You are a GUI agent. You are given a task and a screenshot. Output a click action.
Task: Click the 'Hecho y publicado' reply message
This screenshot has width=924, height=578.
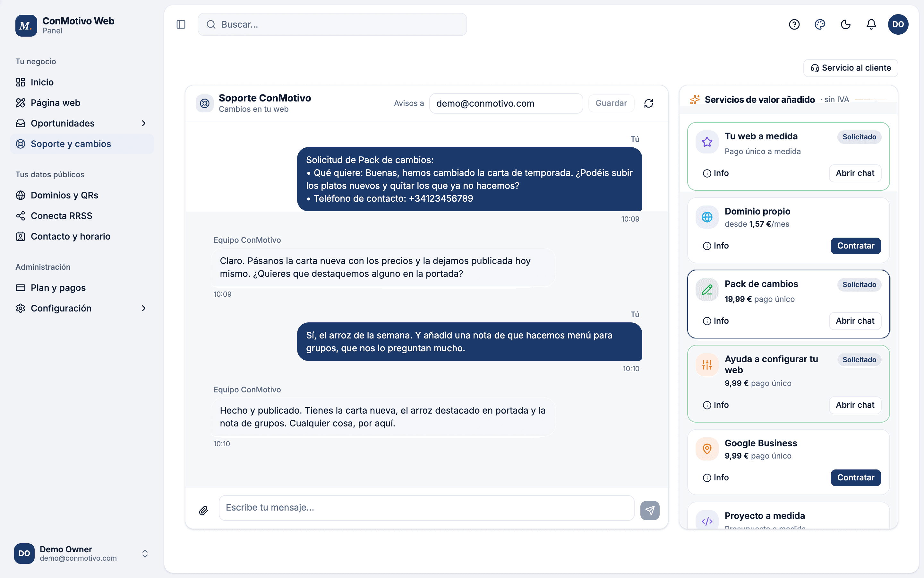[383, 417]
